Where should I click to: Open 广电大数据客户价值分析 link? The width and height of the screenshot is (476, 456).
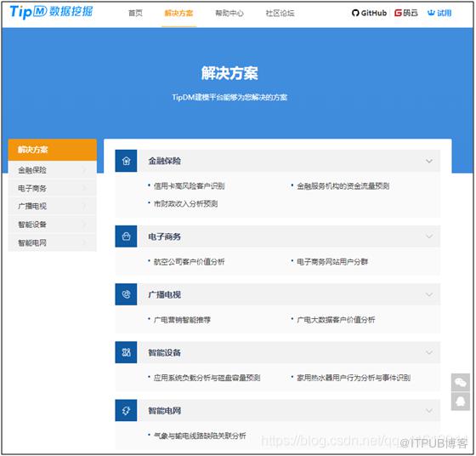tap(336, 320)
